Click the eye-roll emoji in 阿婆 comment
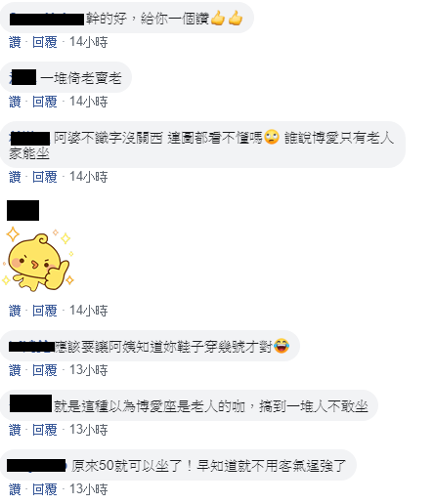Viewport: 434px width, 504px height. point(272,137)
